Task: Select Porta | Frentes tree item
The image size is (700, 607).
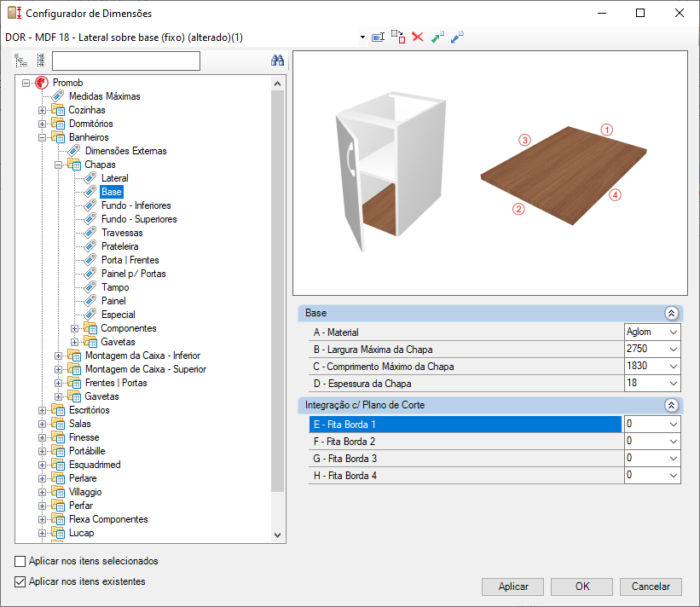Action: point(130,260)
